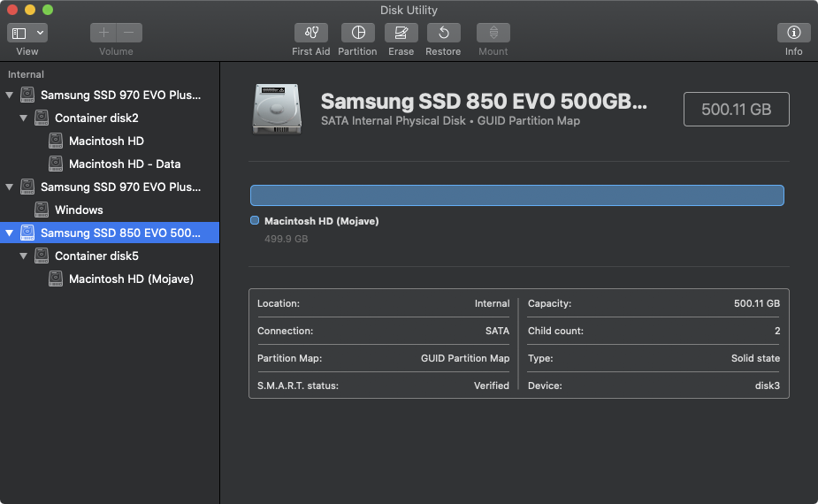Collapse the second Samsung SSD 970 EVO Plus disk
Screen dimensions: 818x504
(10, 187)
